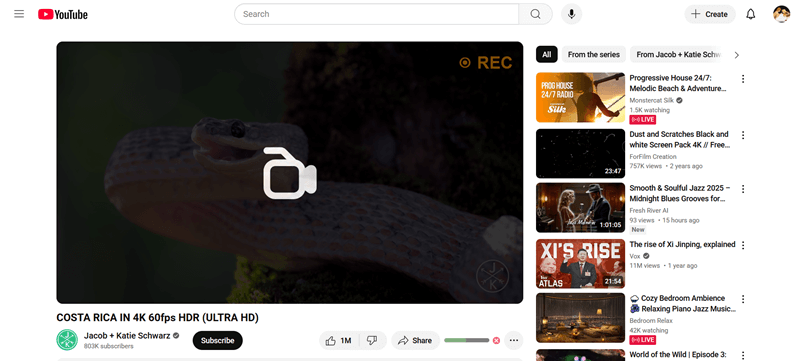800x361 pixels.
Task: Click the 11M views text
Action: [x=644, y=266]
